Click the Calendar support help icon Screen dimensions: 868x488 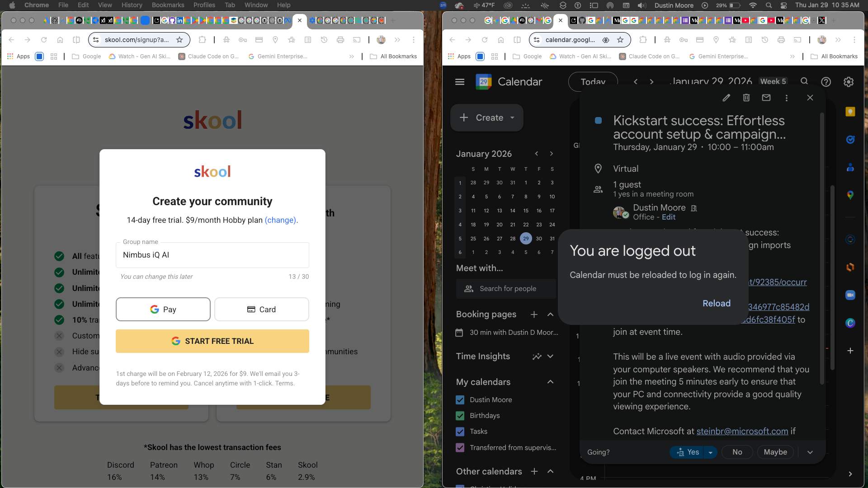point(826,82)
